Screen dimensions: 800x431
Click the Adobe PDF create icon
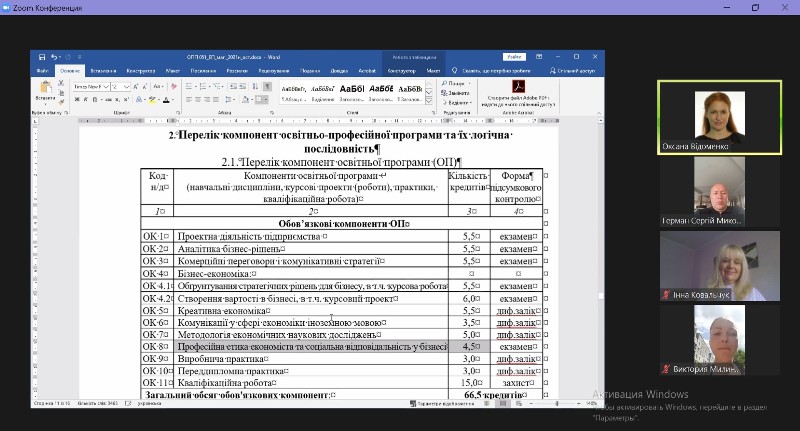[518, 86]
